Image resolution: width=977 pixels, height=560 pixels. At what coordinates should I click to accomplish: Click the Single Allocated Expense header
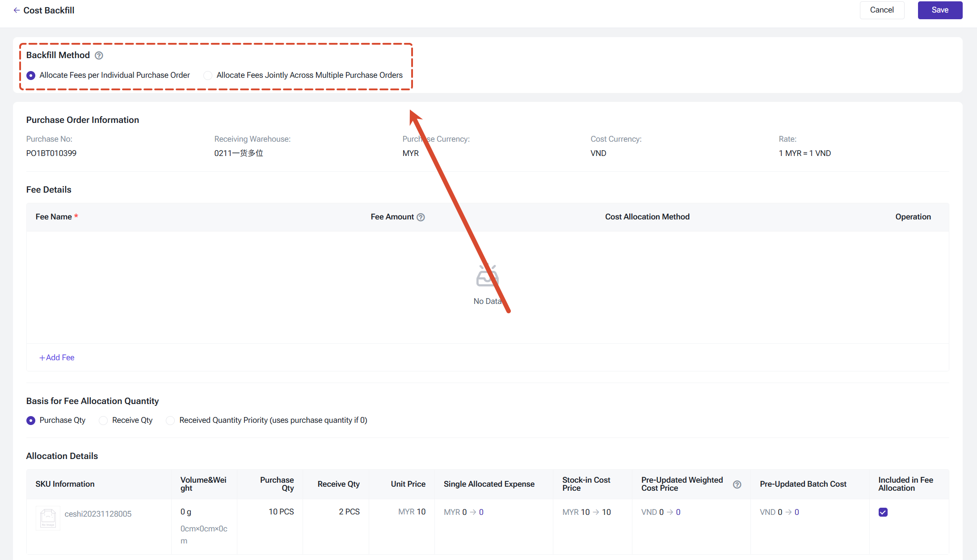pyautogui.click(x=489, y=484)
